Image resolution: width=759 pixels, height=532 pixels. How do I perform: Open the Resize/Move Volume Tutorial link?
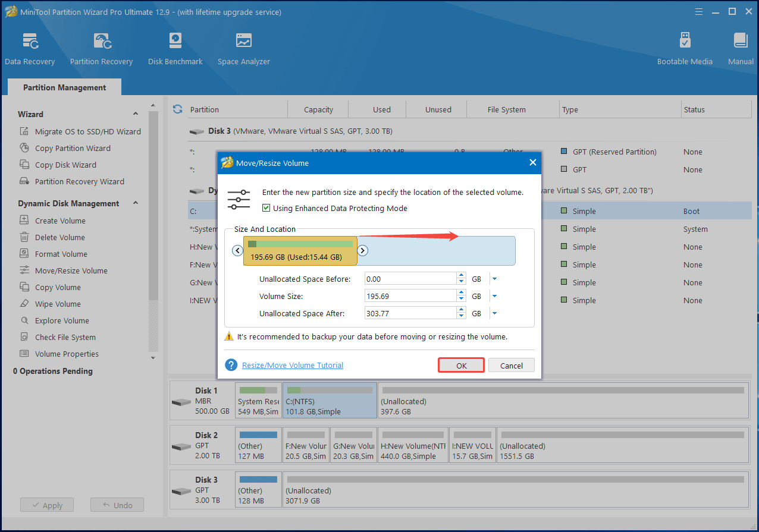(292, 365)
